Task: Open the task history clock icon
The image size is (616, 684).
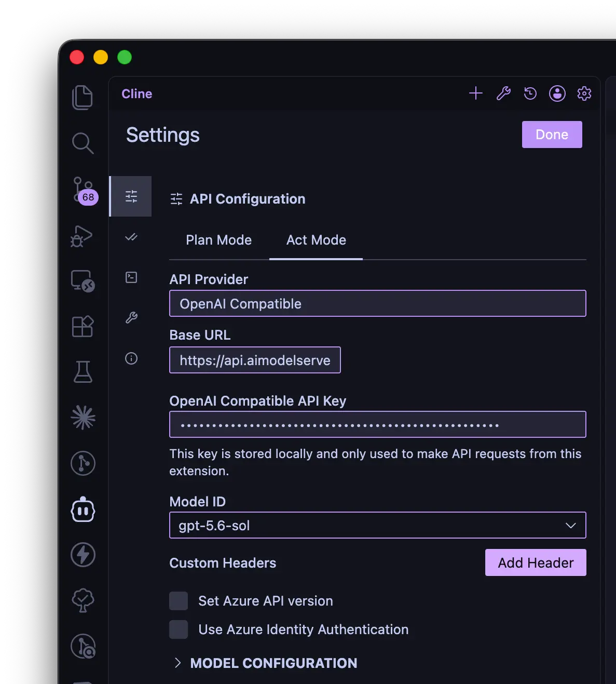Action: tap(530, 93)
